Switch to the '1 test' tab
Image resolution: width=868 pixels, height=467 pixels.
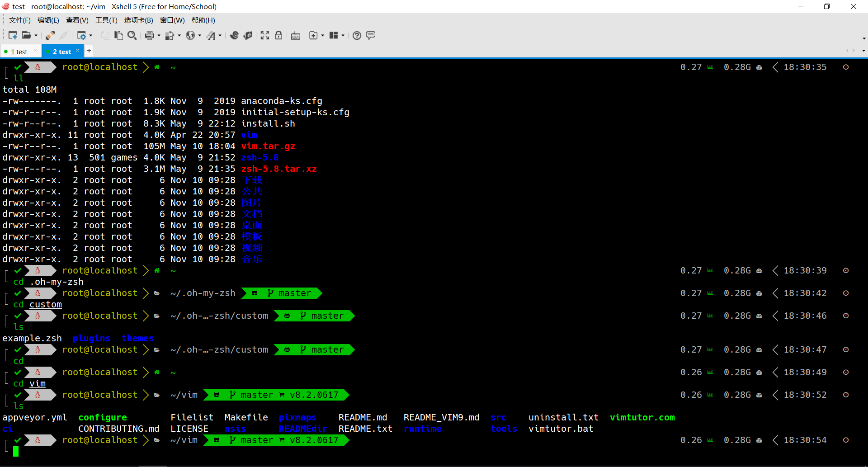(x=19, y=51)
